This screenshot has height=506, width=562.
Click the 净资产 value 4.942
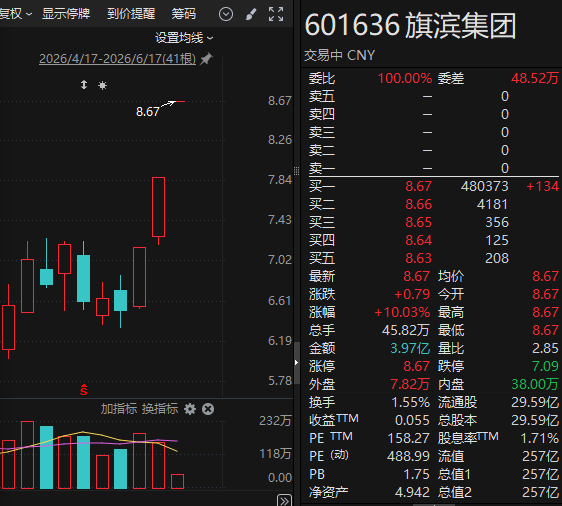(x=412, y=492)
